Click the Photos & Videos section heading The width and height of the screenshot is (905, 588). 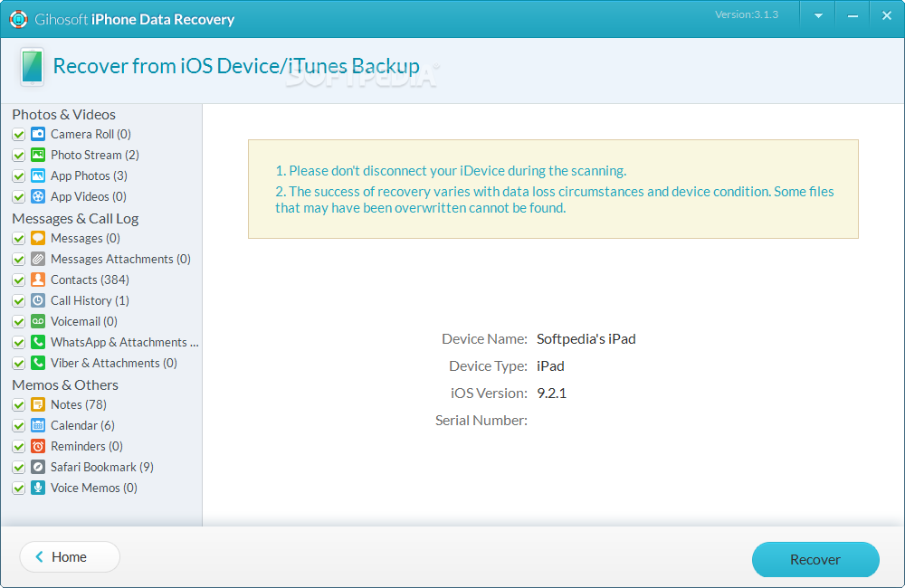(63, 114)
